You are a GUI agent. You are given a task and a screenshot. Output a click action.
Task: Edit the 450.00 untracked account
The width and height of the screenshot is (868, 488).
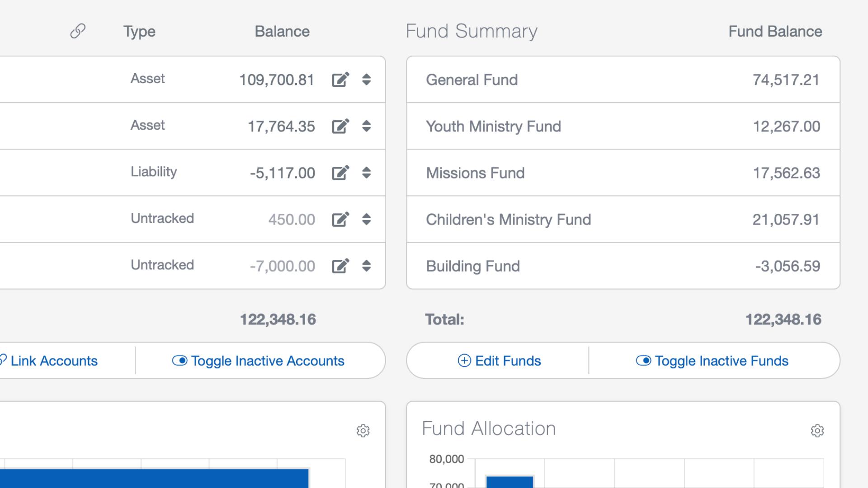pos(340,219)
